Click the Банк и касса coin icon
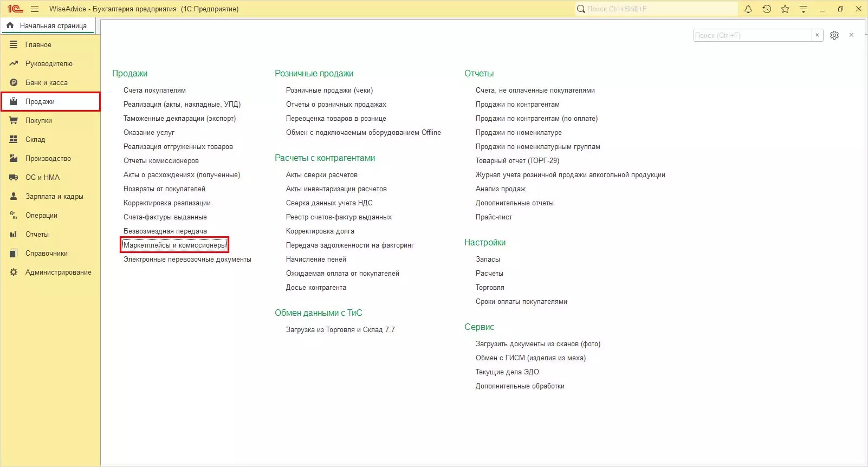This screenshot has width=868, height=467. click(14, 82)
